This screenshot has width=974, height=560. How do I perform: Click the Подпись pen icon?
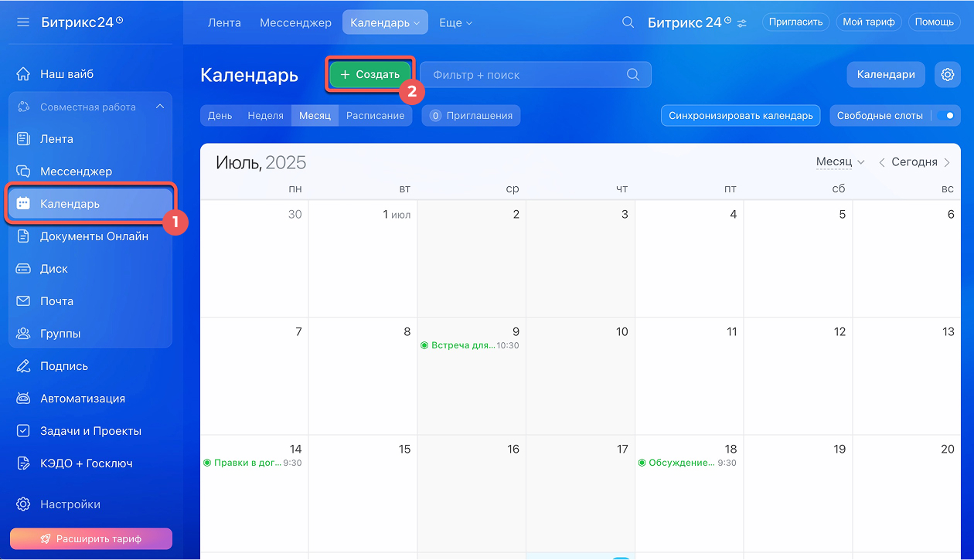[23, 366]
